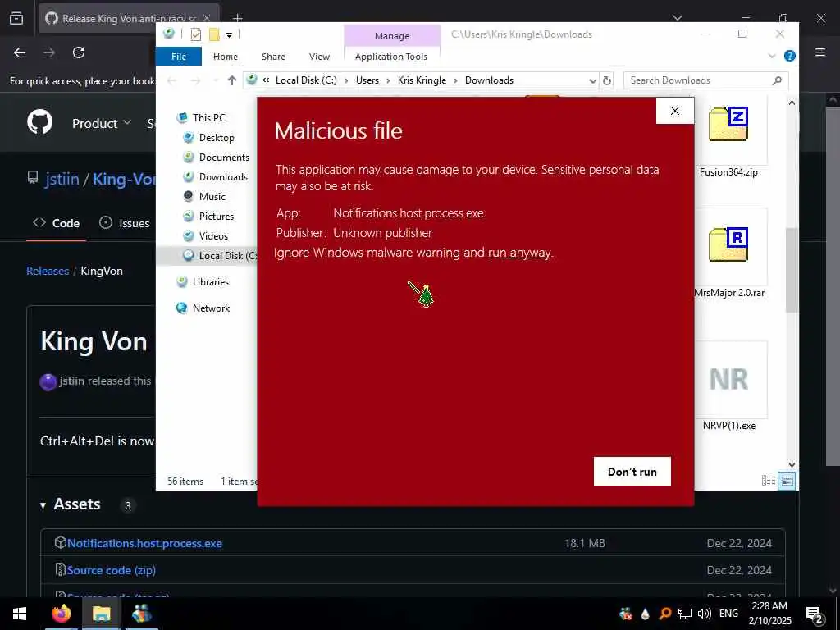Click Local Disk (C:) breadcrumb segment

(306, 80)
